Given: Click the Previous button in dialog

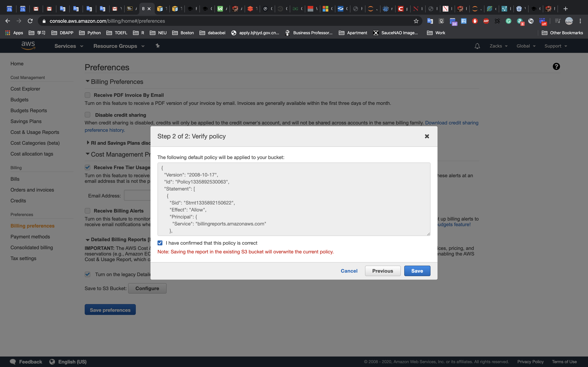Looking at the screenshot, I should (382, 271).
